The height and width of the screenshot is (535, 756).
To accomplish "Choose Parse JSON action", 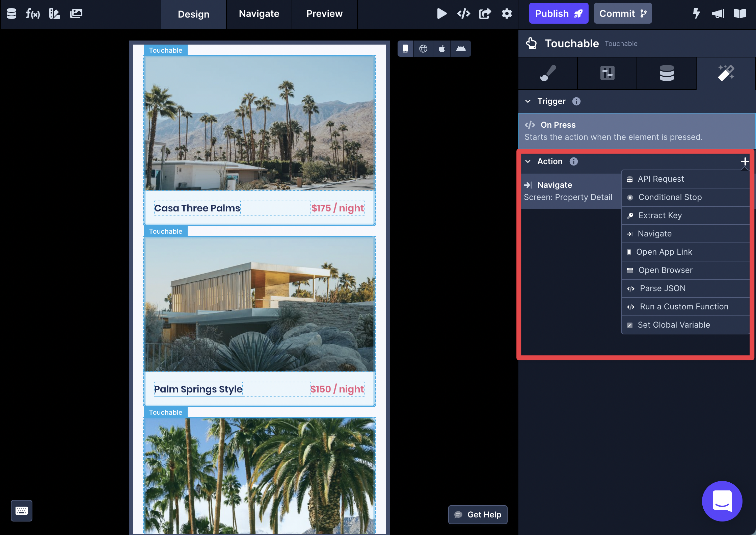I will coord(685,288).
